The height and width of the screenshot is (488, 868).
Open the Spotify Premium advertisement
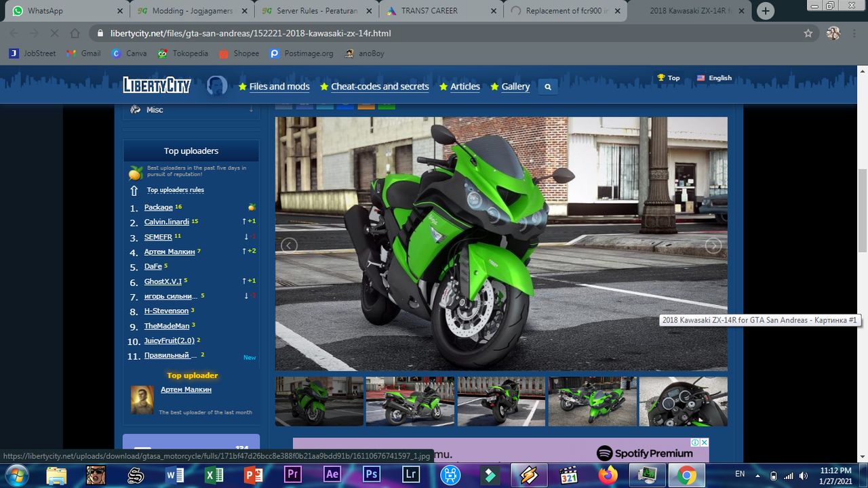(501, 450)
